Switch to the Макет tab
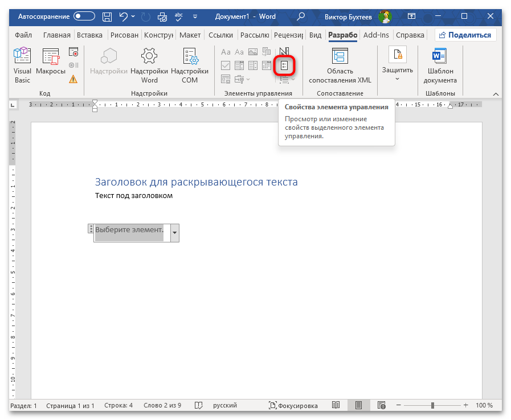Screen dimensions: 511x420 (190, 35)
